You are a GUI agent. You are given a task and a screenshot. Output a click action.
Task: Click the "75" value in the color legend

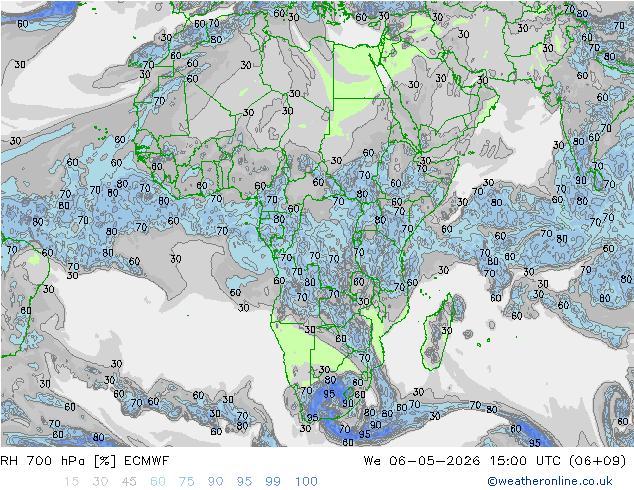click(186, 482)
